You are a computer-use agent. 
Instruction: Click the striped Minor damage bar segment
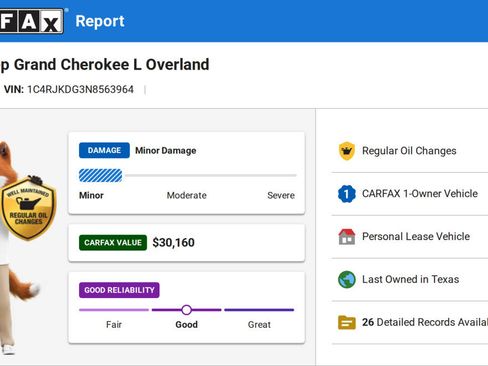pyautogui.click(x=100, y=175)
